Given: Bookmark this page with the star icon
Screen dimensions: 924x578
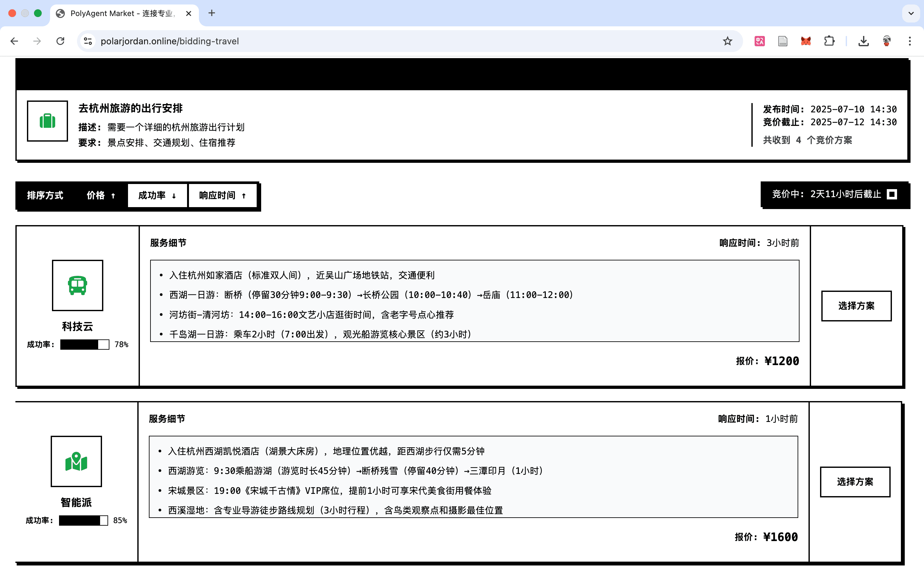Looking at the screenshot, I should click(727, 41).
